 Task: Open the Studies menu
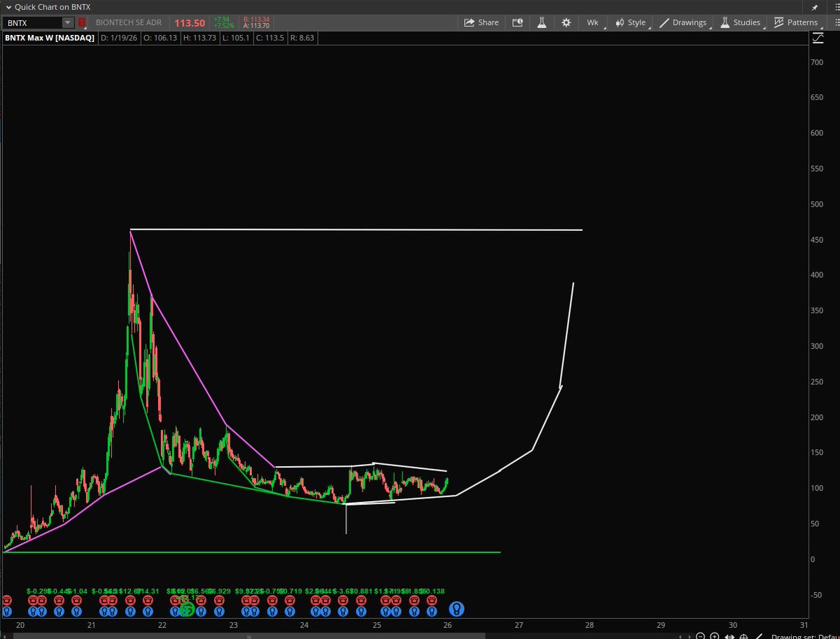point(741,22)
